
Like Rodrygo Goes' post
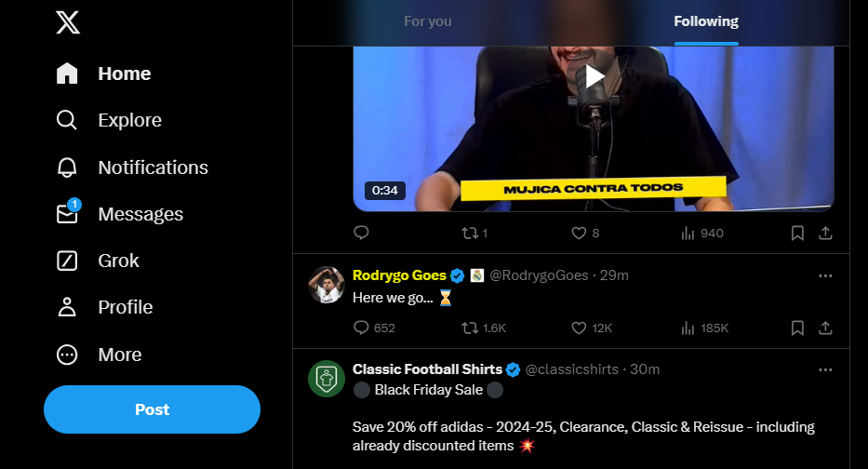tap(579, 328)
